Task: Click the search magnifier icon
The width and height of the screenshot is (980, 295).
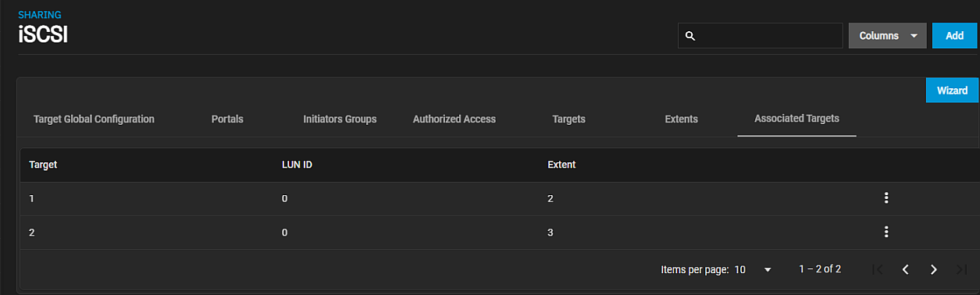Action: [x=690, y=36]
